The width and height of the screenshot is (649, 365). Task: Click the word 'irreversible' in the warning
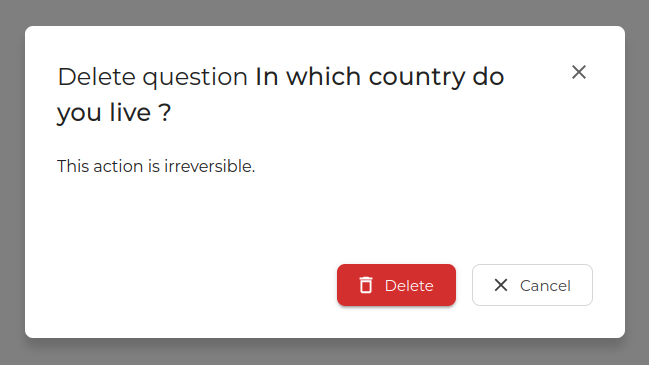pyautogui.click(x=208, y=166)
